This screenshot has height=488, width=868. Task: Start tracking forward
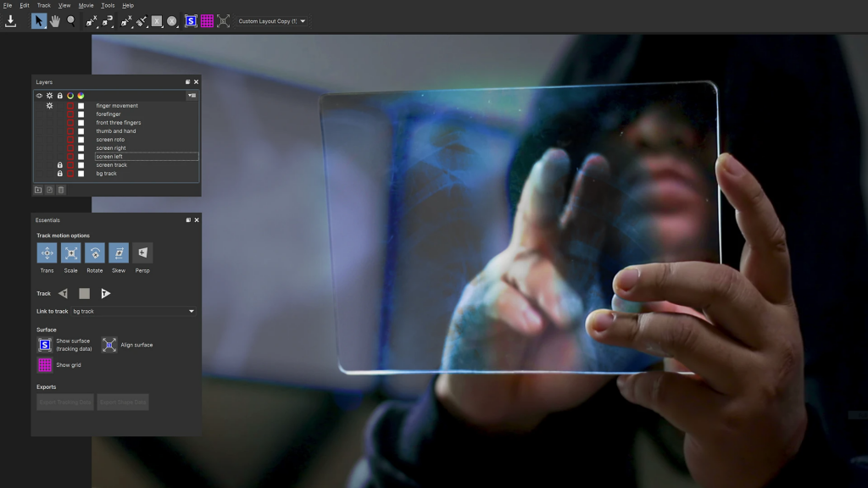pos(105,293)
